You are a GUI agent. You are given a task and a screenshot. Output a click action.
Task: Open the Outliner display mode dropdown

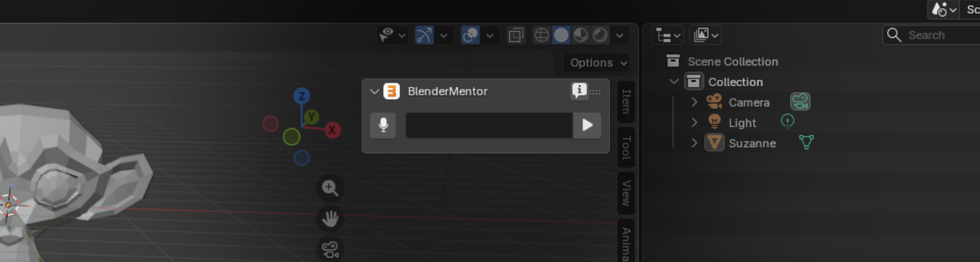[x=705, y=35]
